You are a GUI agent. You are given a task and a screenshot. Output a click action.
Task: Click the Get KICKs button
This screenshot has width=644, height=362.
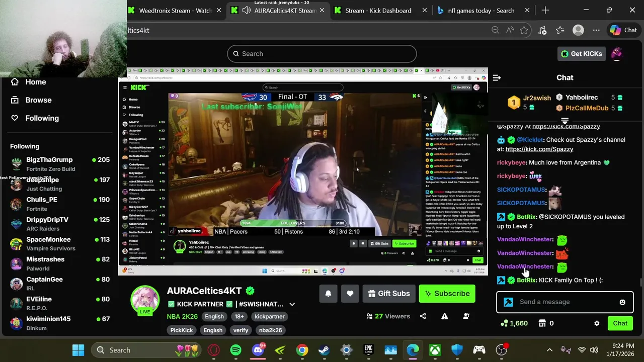pyautogui.click(x=581, y=54)
